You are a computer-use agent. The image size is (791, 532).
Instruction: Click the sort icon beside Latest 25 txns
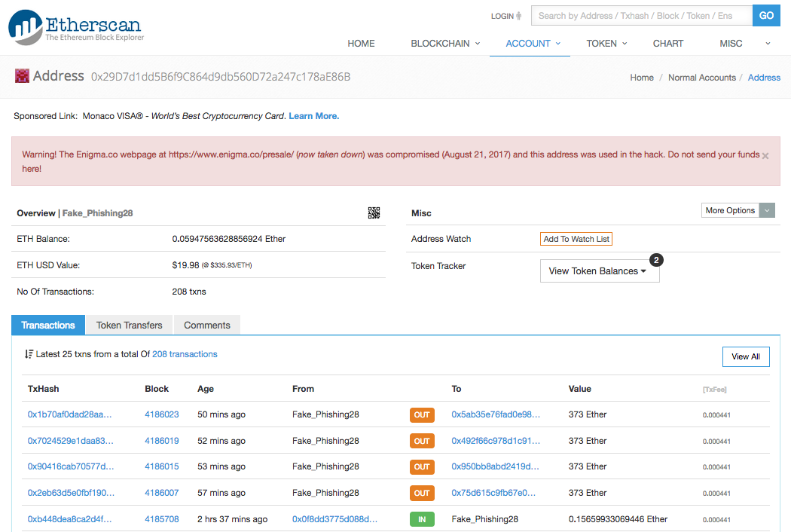point(29,354)
